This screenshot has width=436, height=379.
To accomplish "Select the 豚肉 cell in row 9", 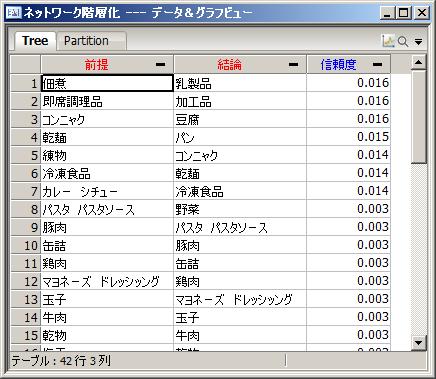I will coord(107,227).
